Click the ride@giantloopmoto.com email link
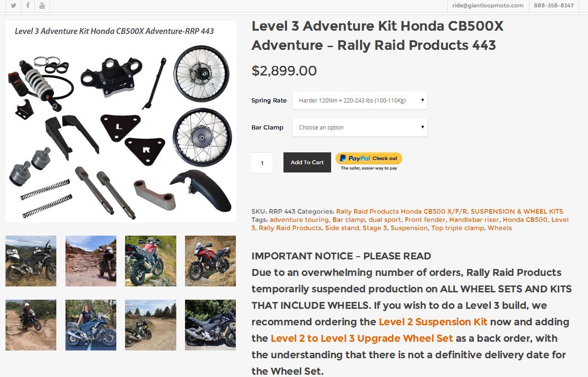 [x=488, y=5]
